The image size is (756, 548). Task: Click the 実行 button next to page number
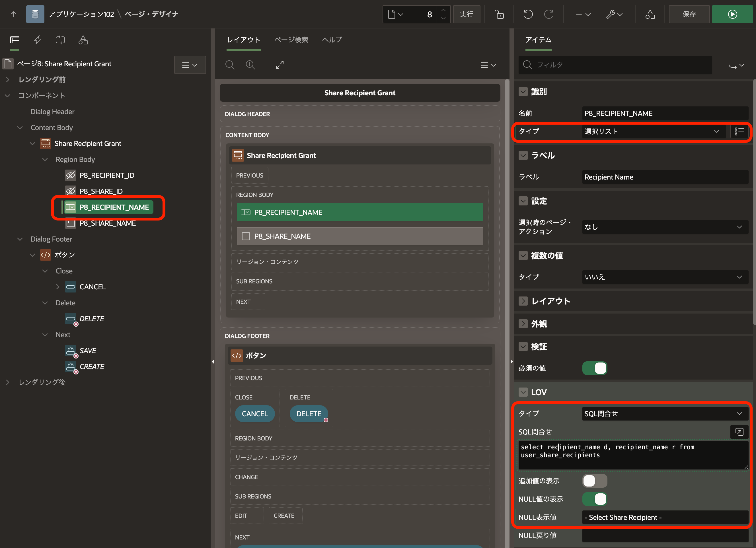(x=466, y=14)
